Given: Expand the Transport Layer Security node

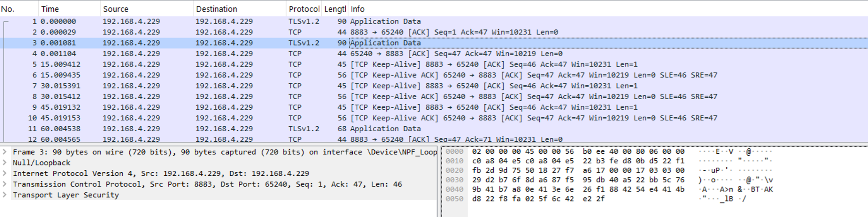Looking at the screenshot, I should pos(5,195).
